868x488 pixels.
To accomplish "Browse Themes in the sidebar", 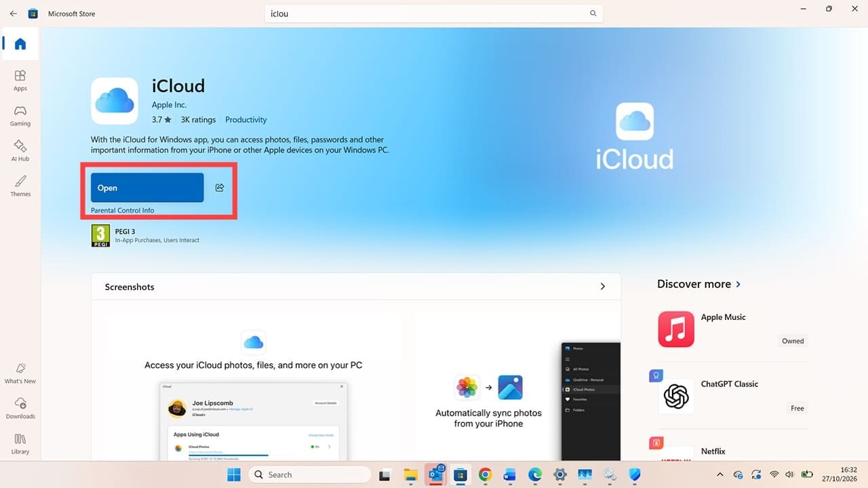I will [x=20, y=186].
